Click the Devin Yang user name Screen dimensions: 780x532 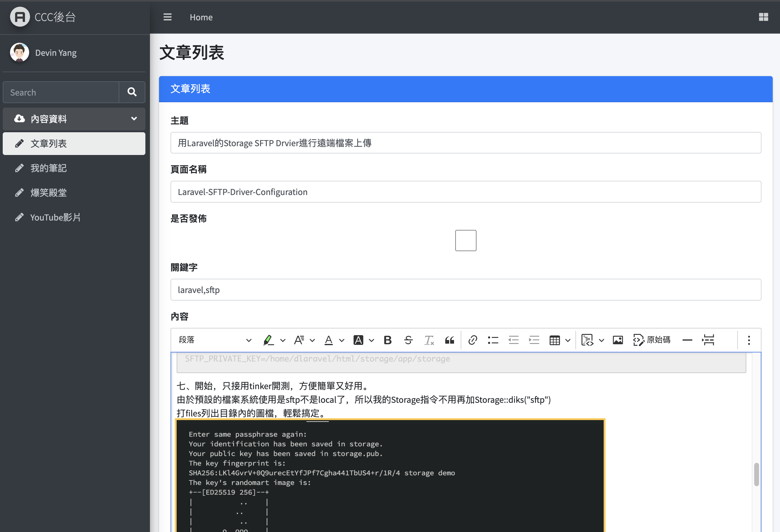pos(56,53)
